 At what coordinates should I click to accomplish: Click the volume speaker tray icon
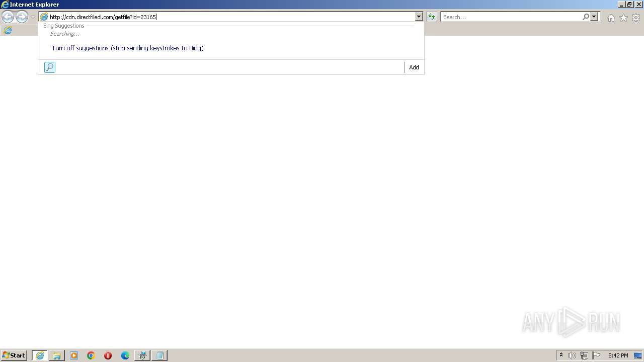[x=572, y=355]
